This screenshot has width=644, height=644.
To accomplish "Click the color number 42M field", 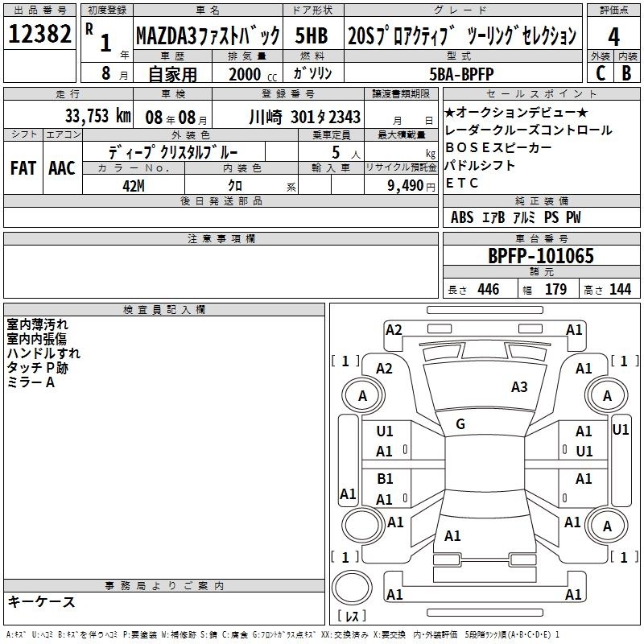I will tap(132, 185).
